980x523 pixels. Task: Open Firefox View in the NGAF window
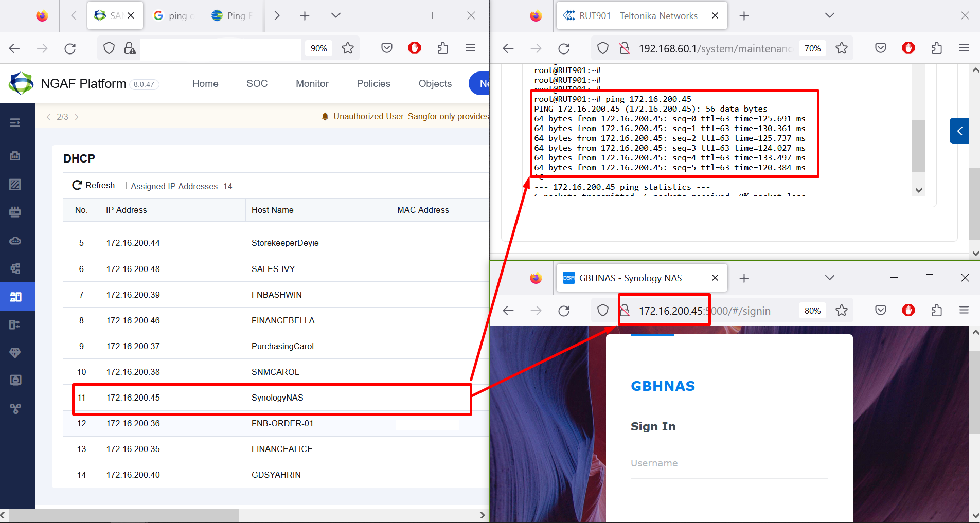tap(42, 16)
